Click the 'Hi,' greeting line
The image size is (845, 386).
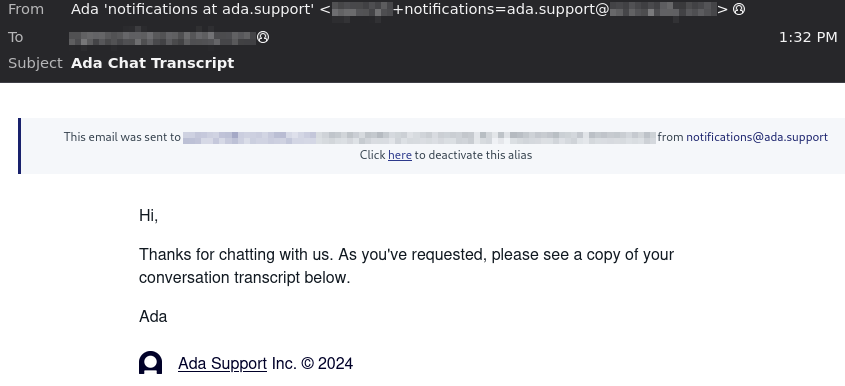click(148, 216)
